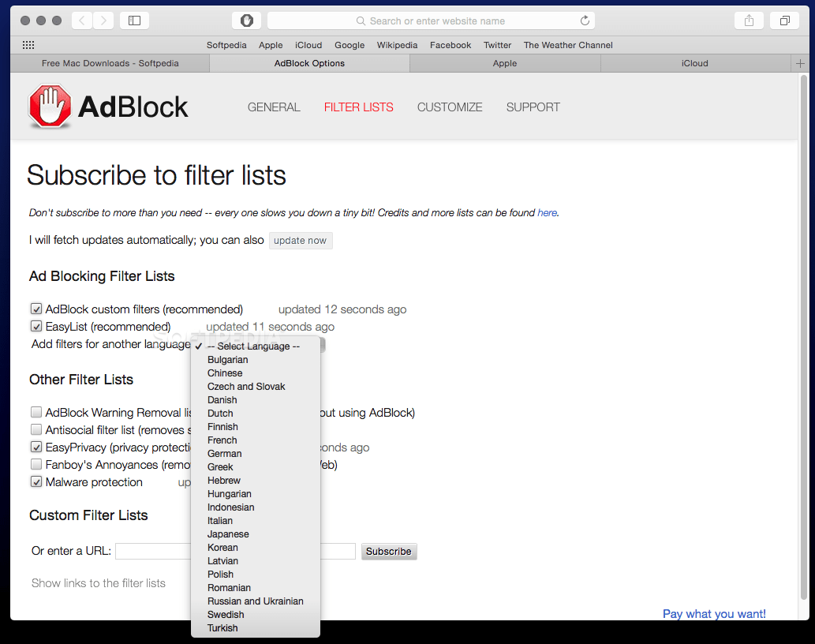Image resolution: width=815 pixels, height=644 pixels.
Task: Click the page vertical scrollbar
Action: click(x=804, y=338)
